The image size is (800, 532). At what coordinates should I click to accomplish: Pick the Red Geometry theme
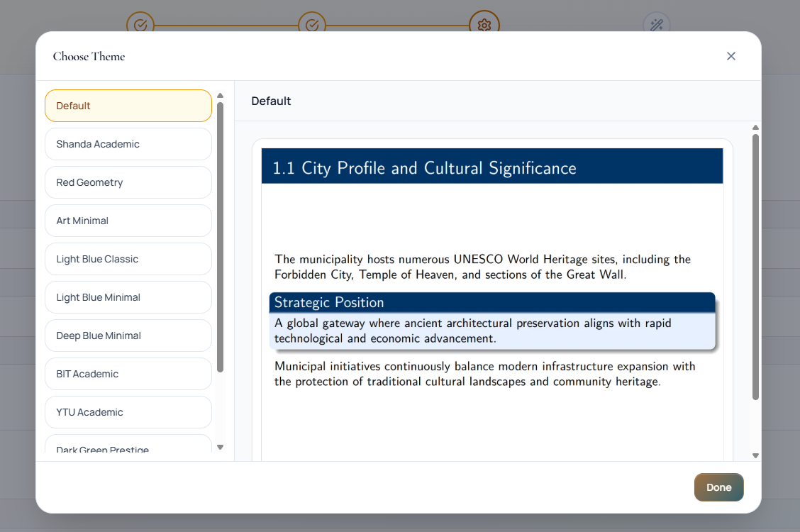[128, 182]
